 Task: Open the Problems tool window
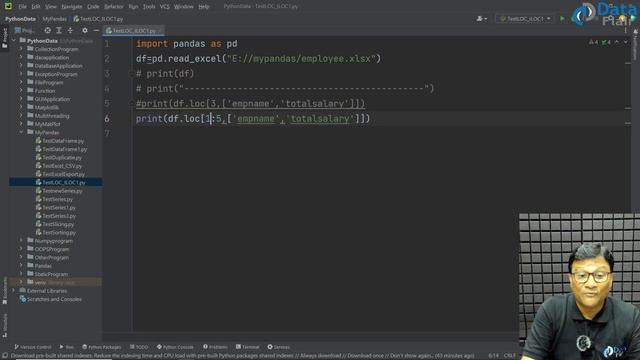(x=215, y=347)
